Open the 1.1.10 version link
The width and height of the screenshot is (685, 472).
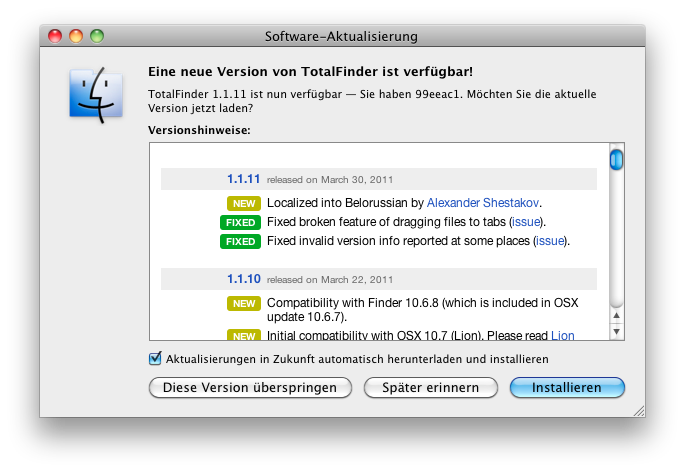(243, 279)
